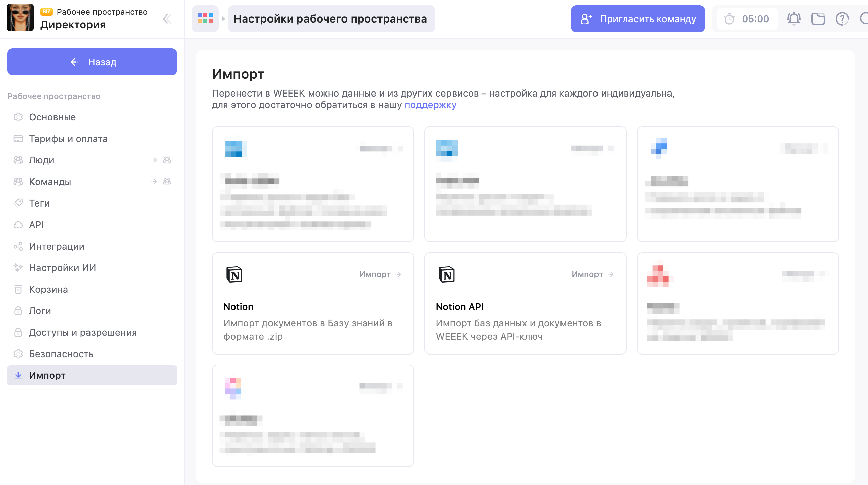Open Тарифы и оплата section

(x=92, y=139)
